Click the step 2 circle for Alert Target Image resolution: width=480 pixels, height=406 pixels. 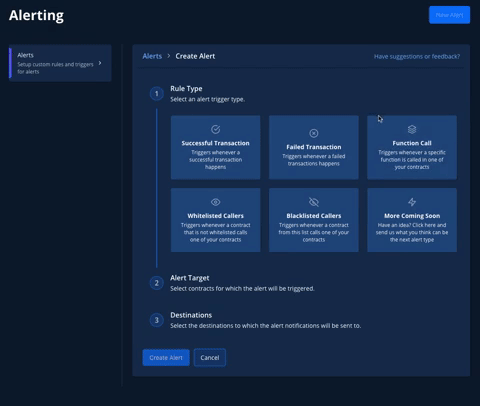(x=157, y=283)
